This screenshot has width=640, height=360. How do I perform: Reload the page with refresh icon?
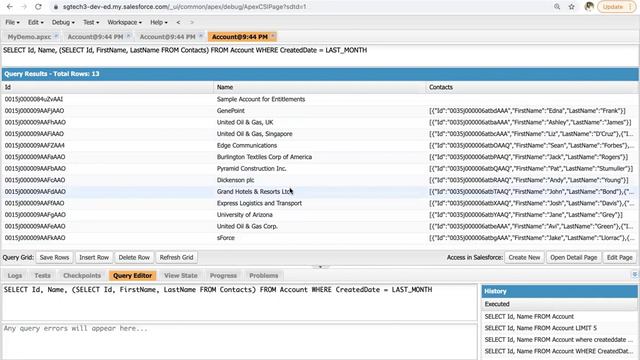38,7
